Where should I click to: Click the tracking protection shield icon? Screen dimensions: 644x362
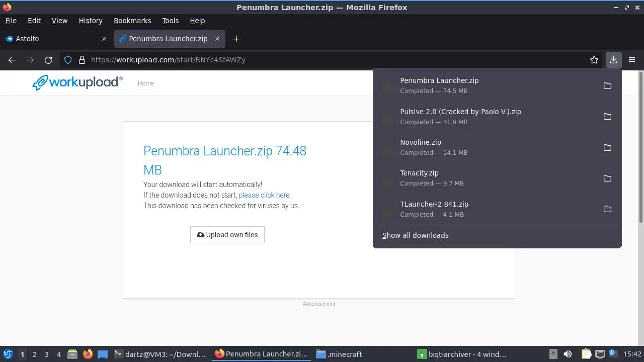point(68,60)
